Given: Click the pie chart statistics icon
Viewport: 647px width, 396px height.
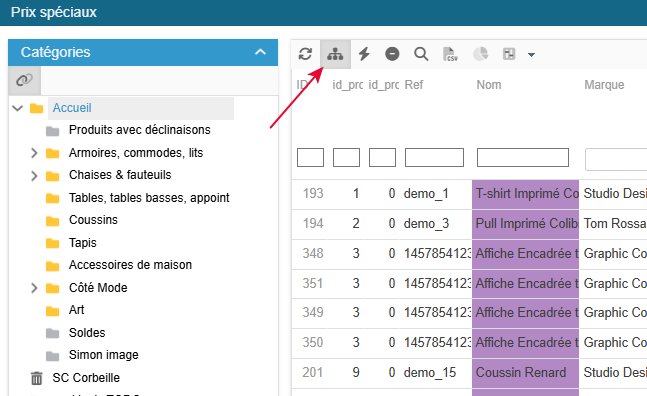Looking at the screenshot, I should [x=480, y=54].
